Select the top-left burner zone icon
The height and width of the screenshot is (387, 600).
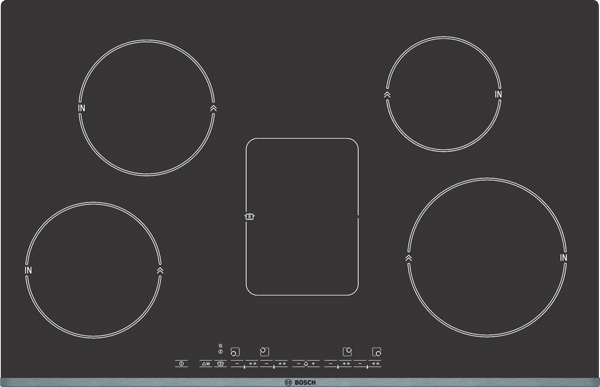click(264, 351)
